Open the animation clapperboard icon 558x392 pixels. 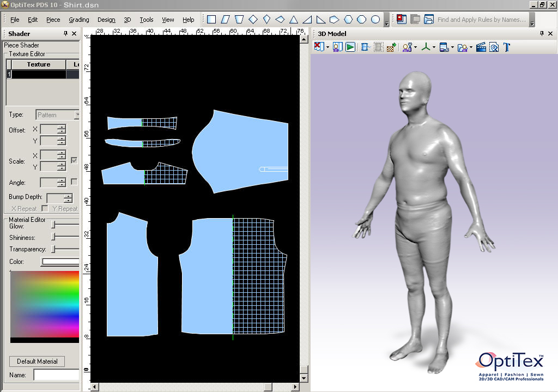coord(481,47)
